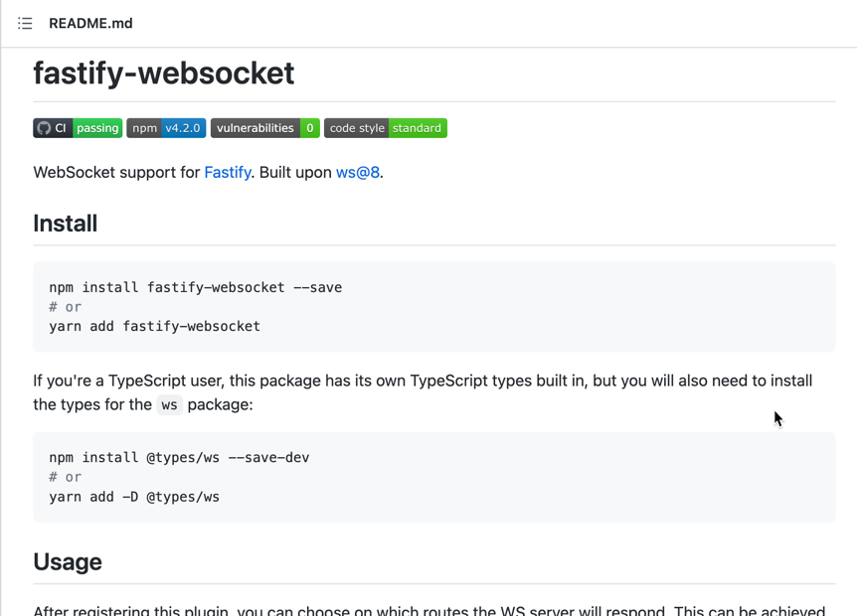Click the yarn add @types/ws command line

(x=134, y=497)
